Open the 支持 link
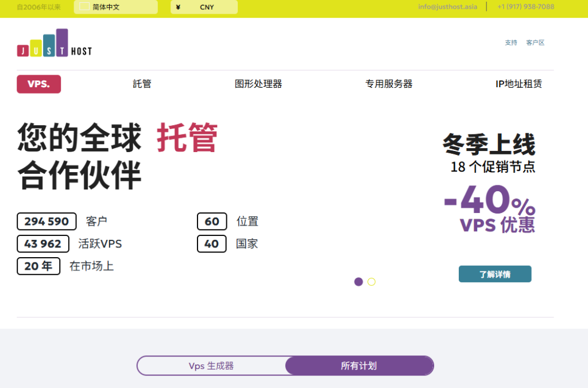Screen dimensions: 588x388 coord(510,42)
